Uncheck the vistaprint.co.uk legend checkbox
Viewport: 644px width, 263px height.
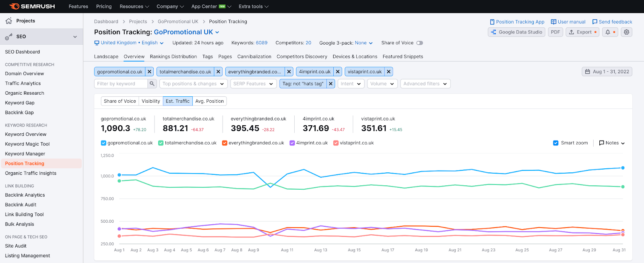(x=336, y=143)
